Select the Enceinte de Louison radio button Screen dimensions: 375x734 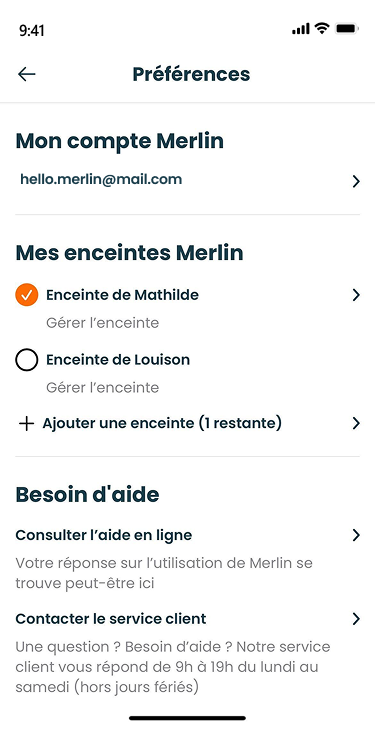27,360
